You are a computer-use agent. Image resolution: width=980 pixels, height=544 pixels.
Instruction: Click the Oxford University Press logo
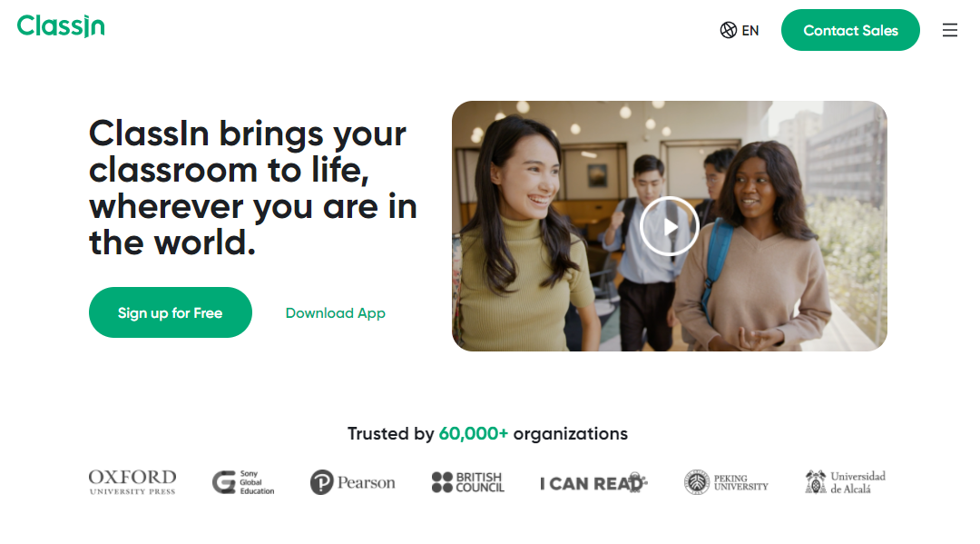coord(132,482)
